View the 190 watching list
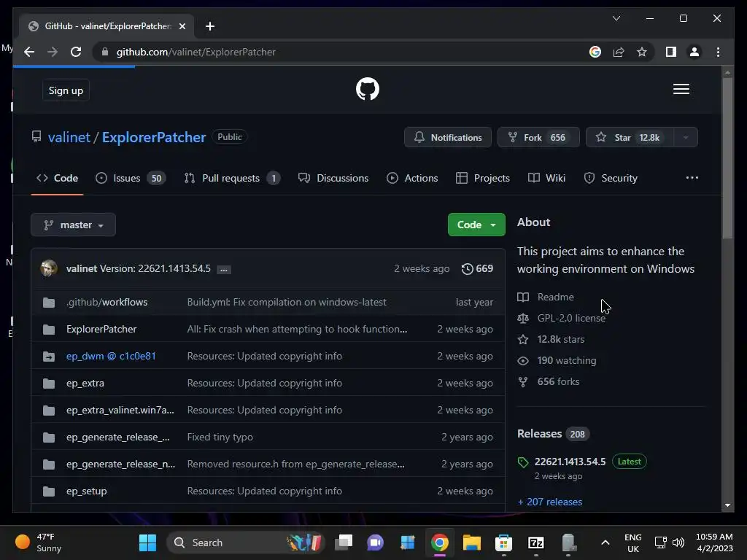 pyautogui.click(x=557, y=360)
